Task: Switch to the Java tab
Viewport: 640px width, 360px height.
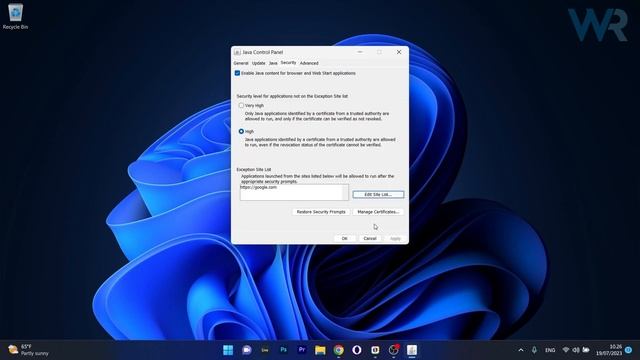Action: 273,63
